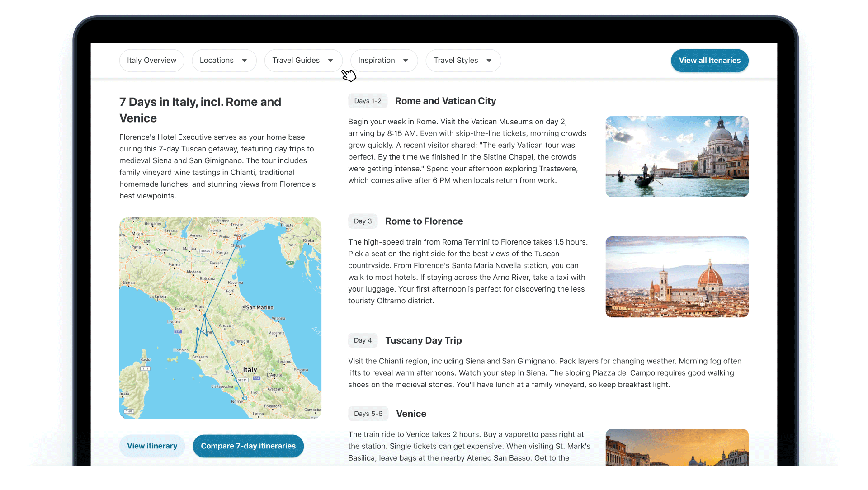The width and height of the screenshot is (868, 490).
Task: Click the Rome and Vatican City heading
Action: coord(445,101)
